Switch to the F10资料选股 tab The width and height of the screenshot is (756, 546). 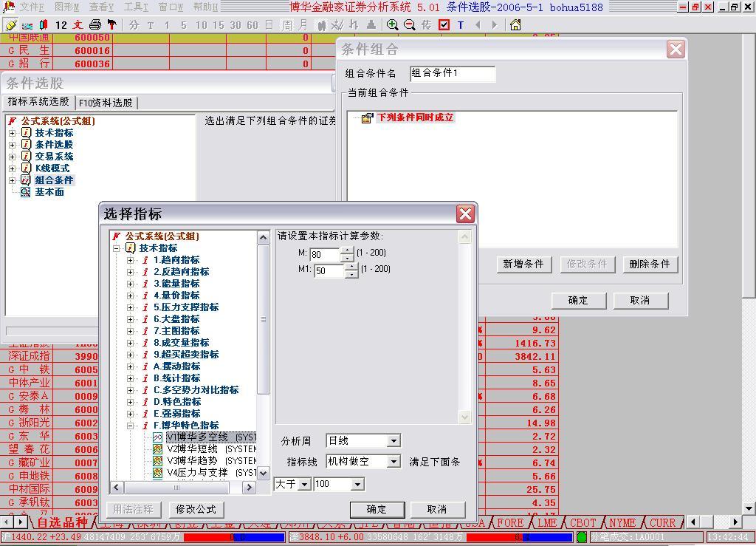click(x=106, y=103)
